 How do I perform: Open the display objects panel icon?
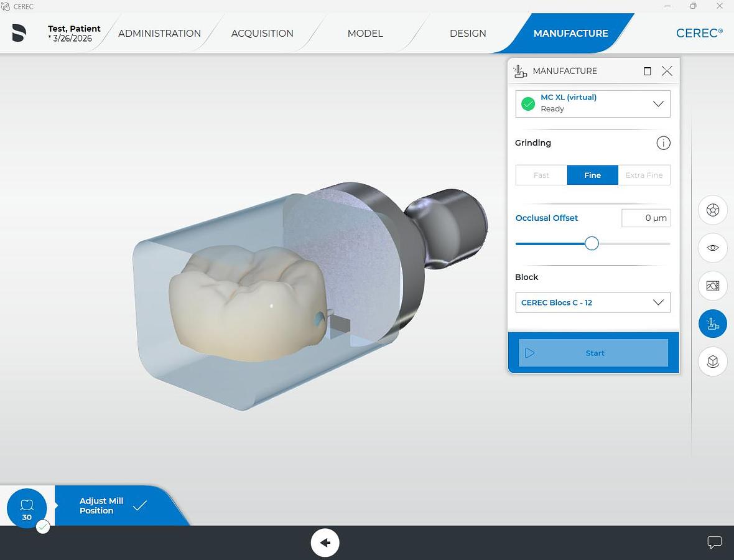(x=712, y=286)
